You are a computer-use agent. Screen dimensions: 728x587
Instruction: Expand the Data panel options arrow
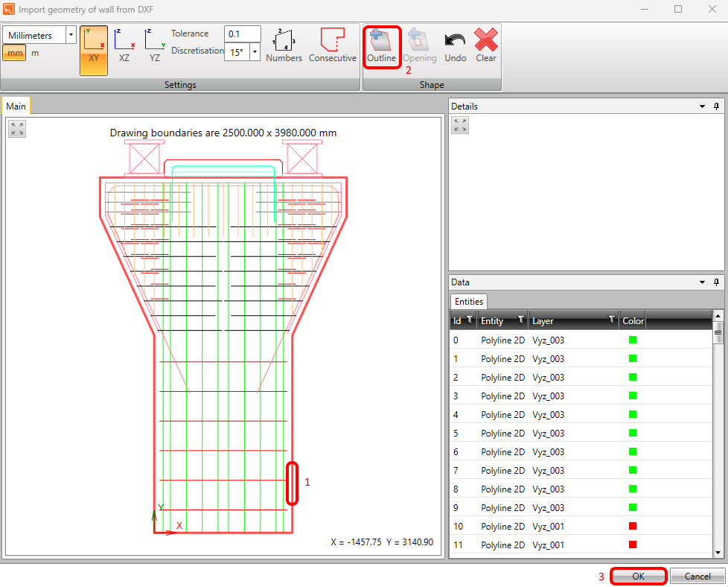point(702,282)
